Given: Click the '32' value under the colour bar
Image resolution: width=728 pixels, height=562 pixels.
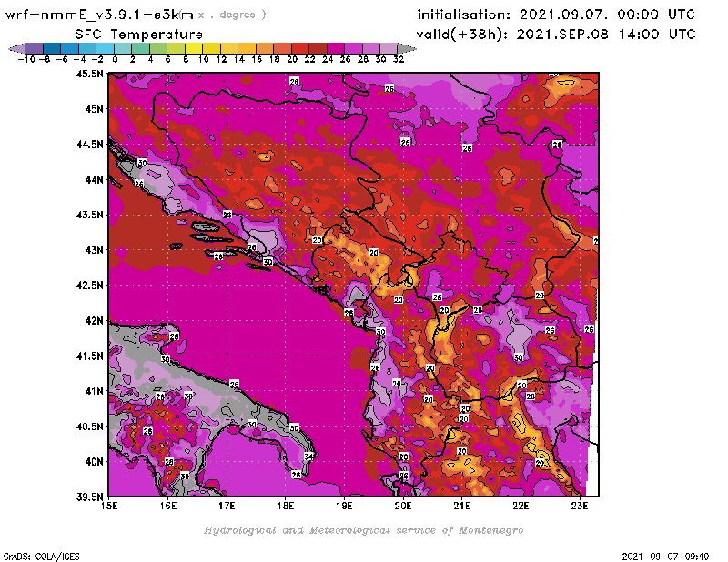Looking at the screenshot, I should tap(399, 59).
